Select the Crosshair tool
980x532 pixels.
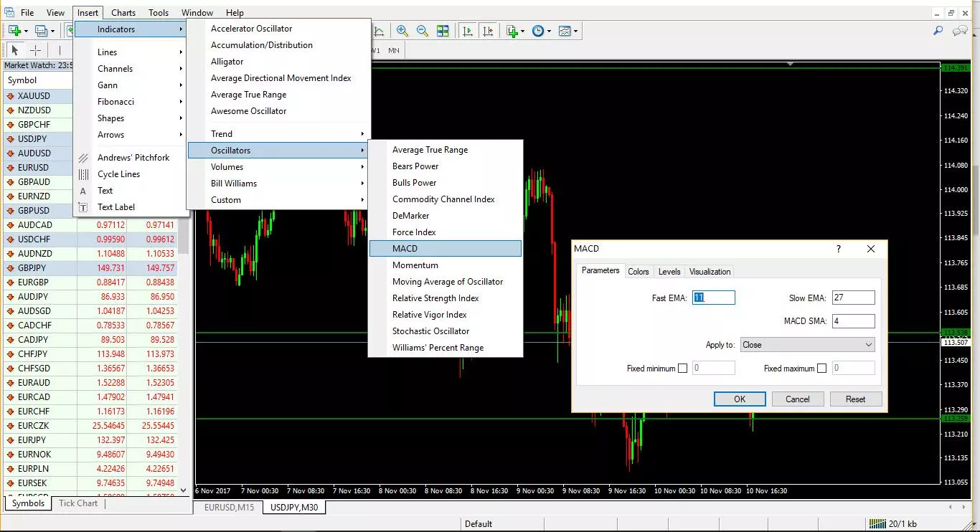(x=35, y=50)
